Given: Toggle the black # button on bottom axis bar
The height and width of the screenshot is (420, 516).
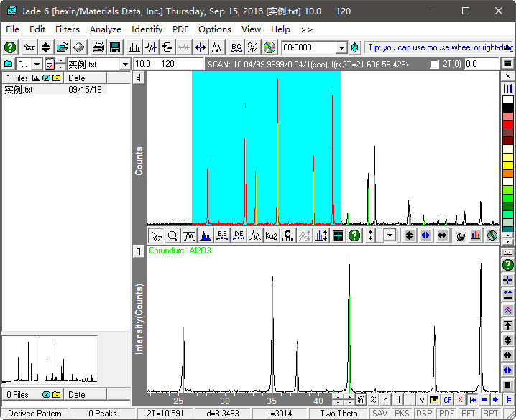Looking at the screenshot, I should click(x=398, y=400).
